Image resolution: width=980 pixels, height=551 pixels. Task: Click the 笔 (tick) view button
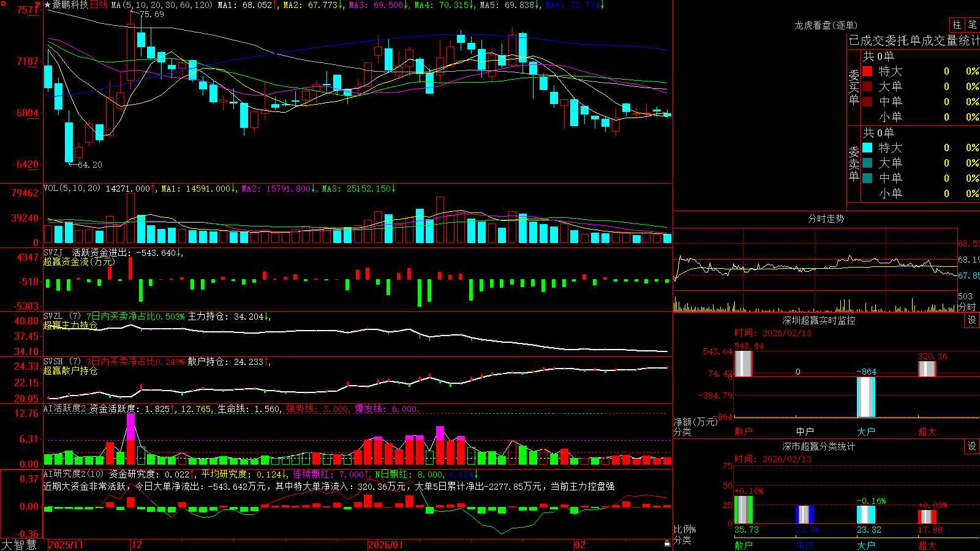click(972, 25)
